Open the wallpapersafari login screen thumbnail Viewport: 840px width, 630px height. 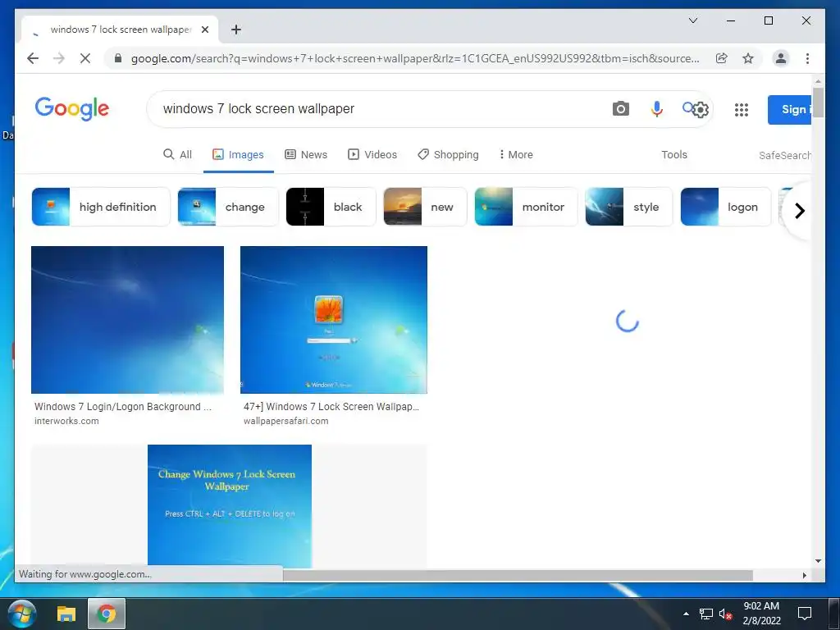tap(334, 320)
